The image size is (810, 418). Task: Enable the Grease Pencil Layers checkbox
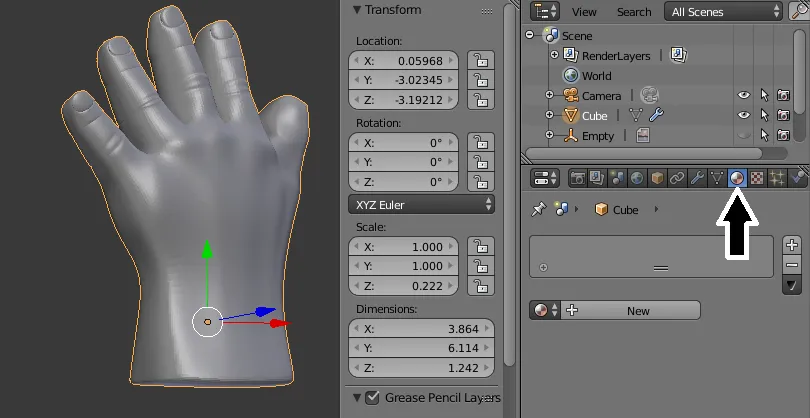(373, 398)
